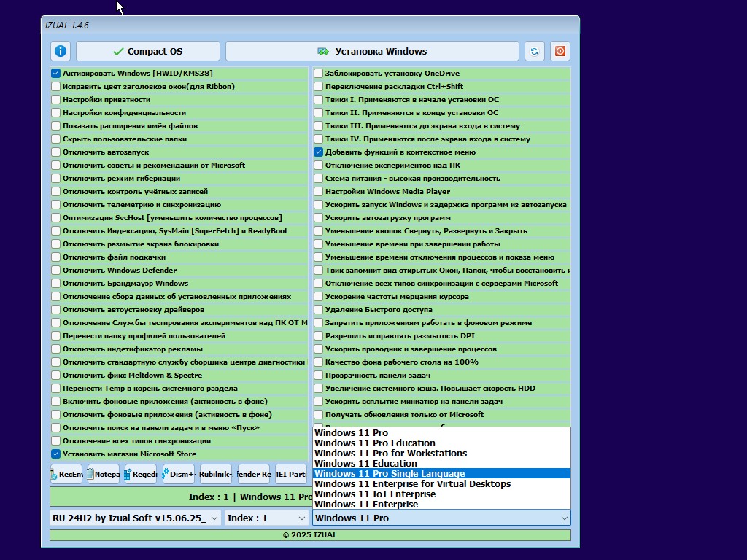Check Твики IV. Применяются после экрана входа
The image size is (747, 560).
pos(318,139)
